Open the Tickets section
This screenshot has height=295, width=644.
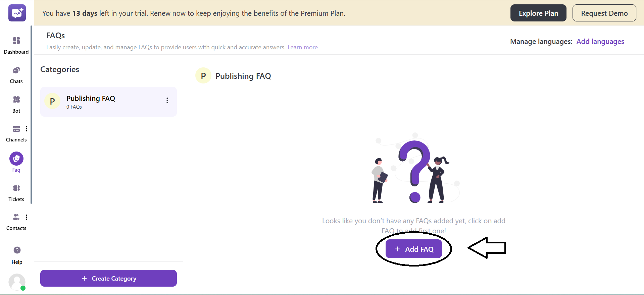pos(16,193)
